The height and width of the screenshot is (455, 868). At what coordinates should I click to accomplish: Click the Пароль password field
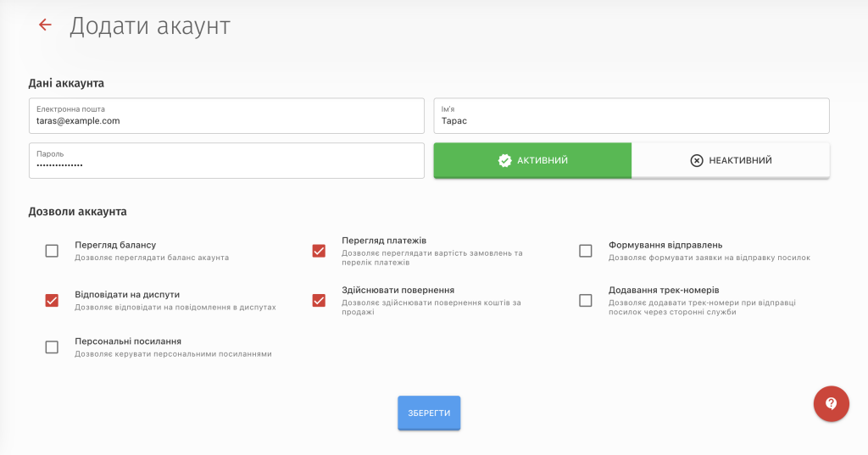(x=226, y=164)
